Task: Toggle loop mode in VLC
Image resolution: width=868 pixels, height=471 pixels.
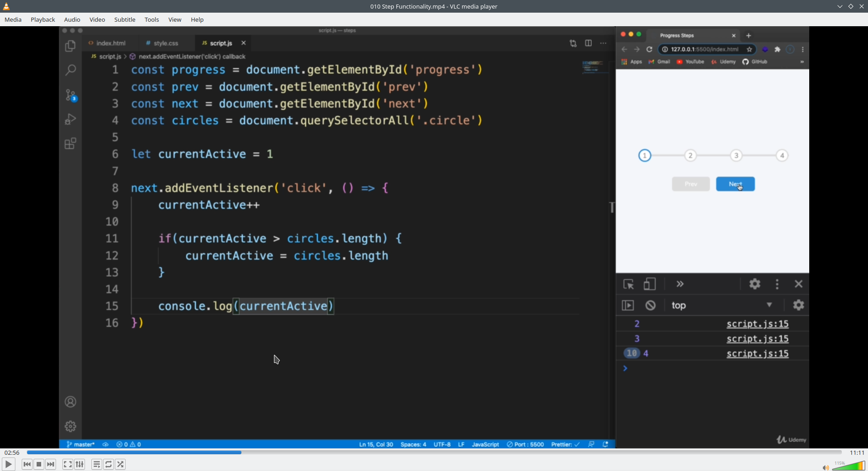Action: click(x=108, y=464)
